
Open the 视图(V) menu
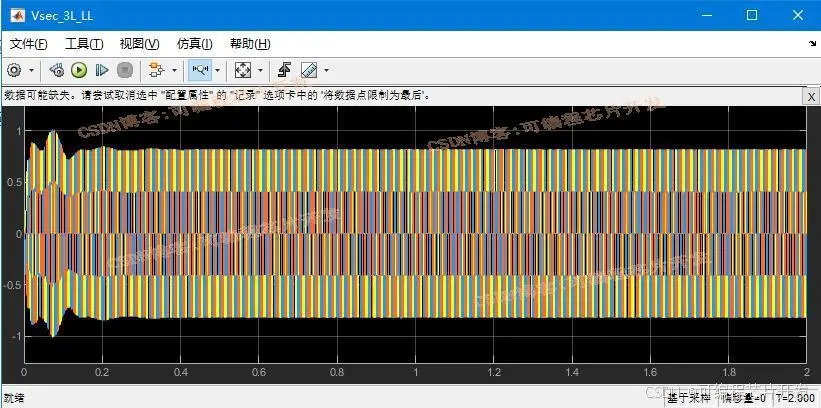click(x=139, y=44)
